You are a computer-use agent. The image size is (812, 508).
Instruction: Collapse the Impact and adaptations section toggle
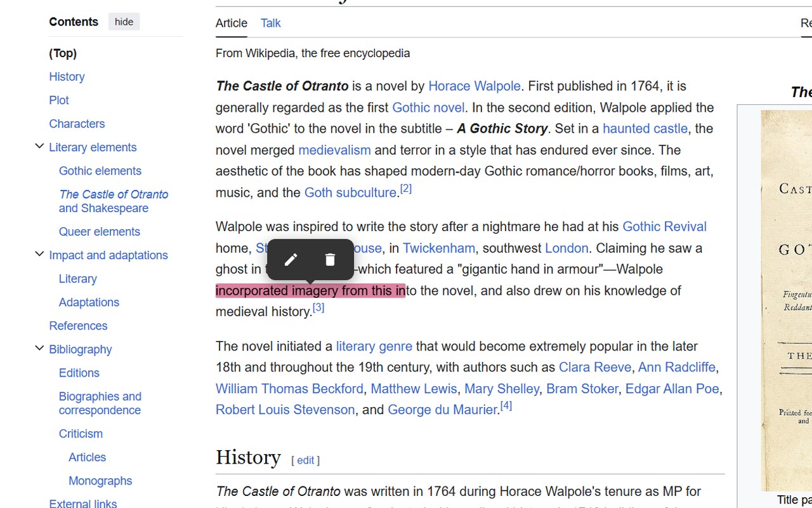click(x=39, y=255)
